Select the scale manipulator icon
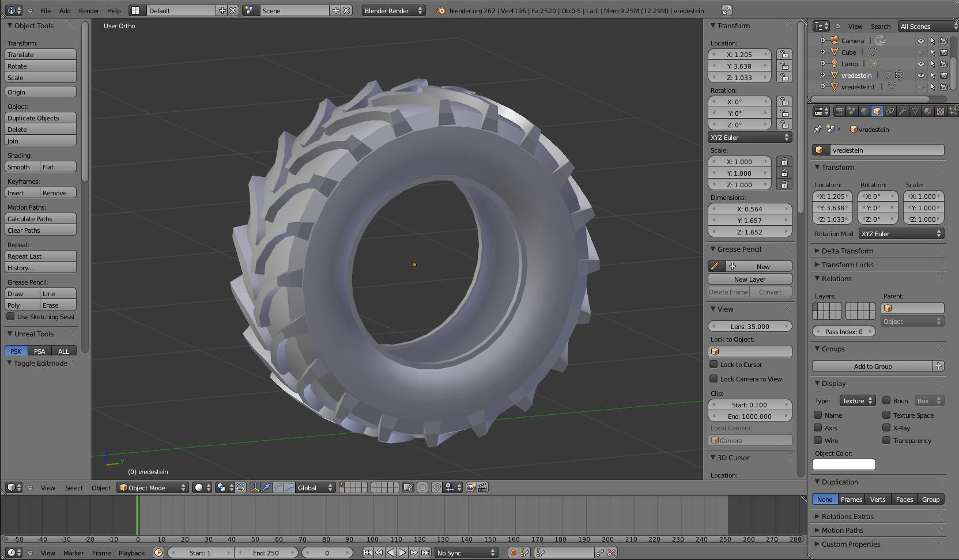The height and width of the screenshot is (560, 959). point(289,487)
